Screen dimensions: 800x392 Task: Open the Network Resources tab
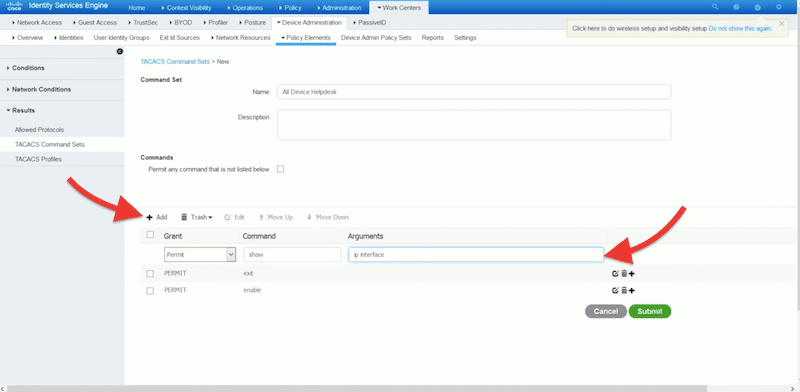tap(240, 38)
